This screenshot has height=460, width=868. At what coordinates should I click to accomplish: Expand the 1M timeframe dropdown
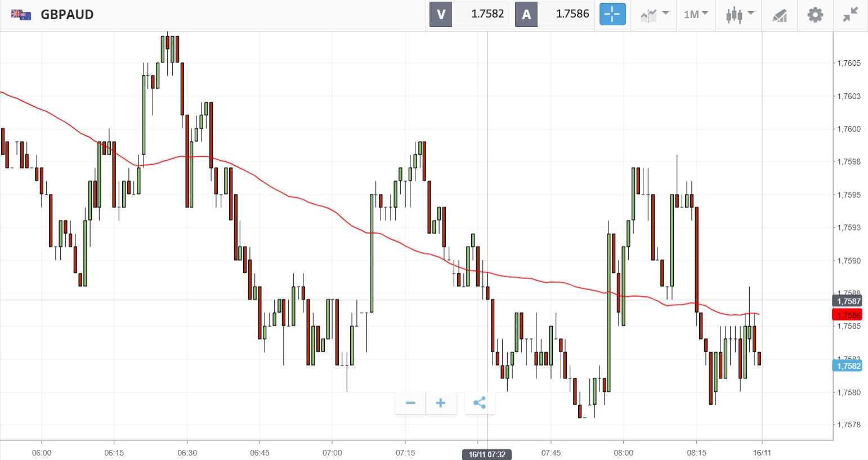pyautogui.click(x=696, y=15)
